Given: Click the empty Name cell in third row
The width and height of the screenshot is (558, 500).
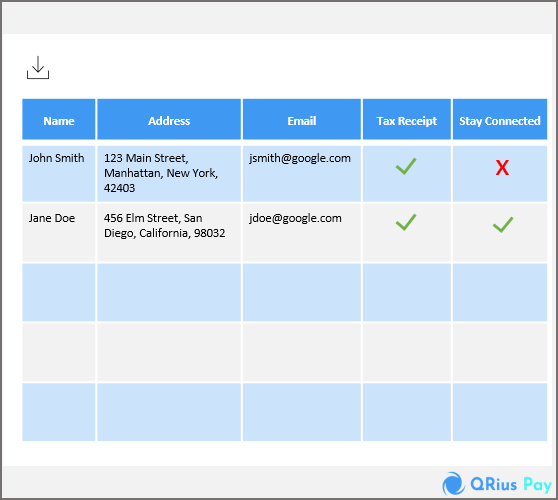Looking at the screenshot, I should coord(59,292).
